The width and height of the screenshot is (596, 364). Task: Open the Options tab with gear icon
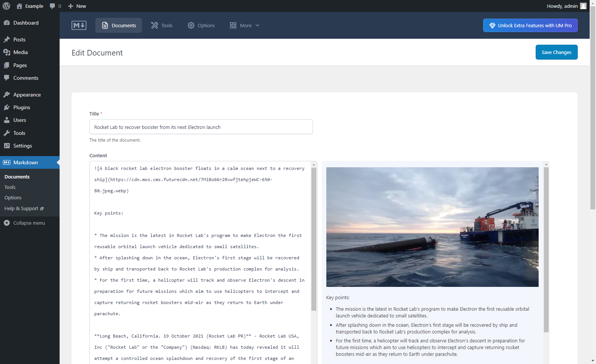point(201,25)
